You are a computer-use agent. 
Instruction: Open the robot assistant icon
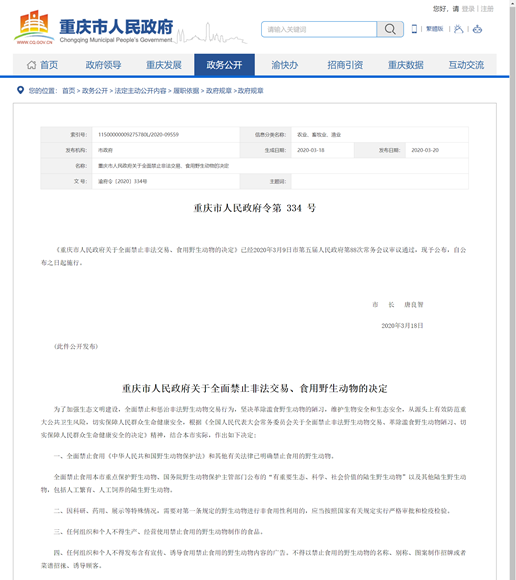477,29
